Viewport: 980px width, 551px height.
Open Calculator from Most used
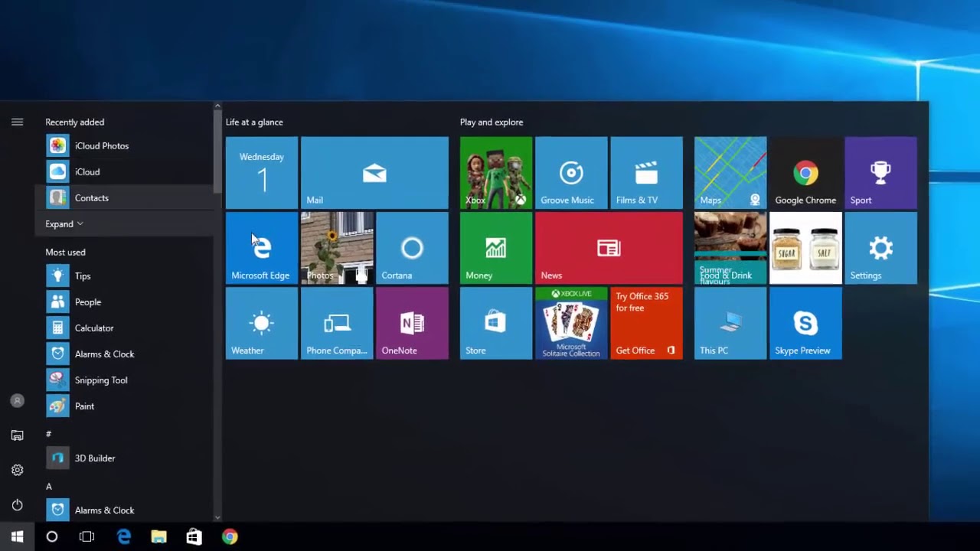point(124,328)
